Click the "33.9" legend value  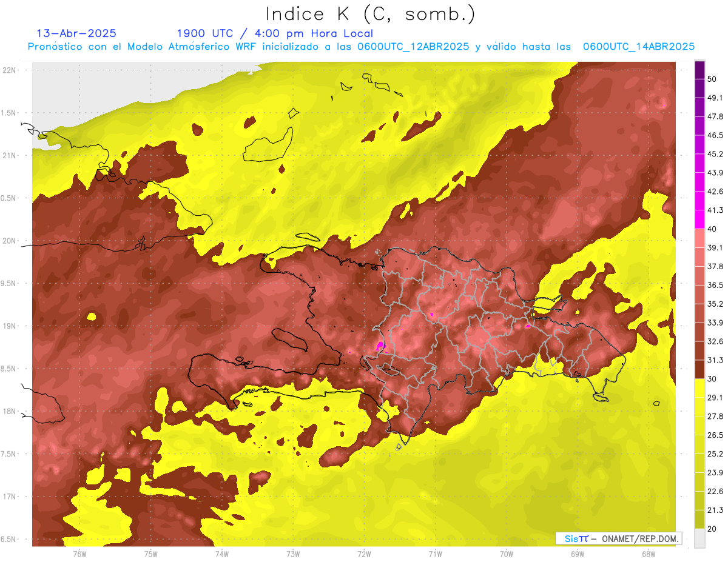coord(715,323)
